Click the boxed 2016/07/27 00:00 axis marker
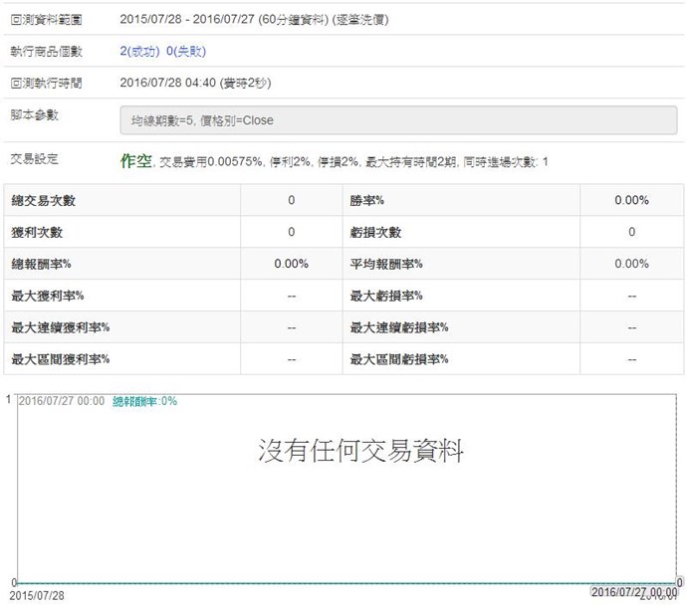687x616 pixels. (x=633, y=591)
